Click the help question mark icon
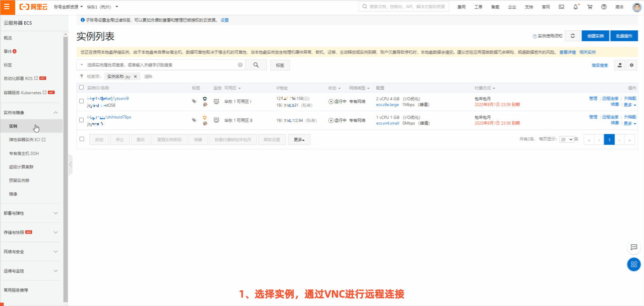The width and height of the screenshot is (644, 306). click(x=604, y=7)
